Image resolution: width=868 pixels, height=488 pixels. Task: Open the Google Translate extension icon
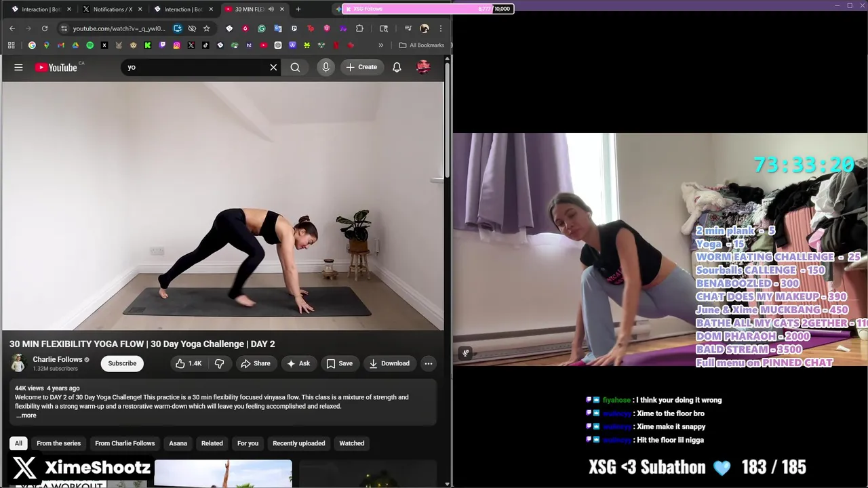(x=278, y=28)
